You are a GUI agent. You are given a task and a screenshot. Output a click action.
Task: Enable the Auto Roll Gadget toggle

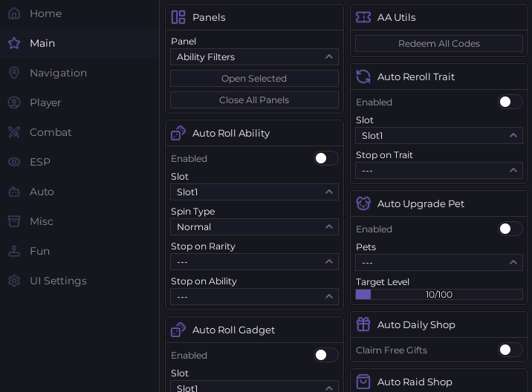326,355
